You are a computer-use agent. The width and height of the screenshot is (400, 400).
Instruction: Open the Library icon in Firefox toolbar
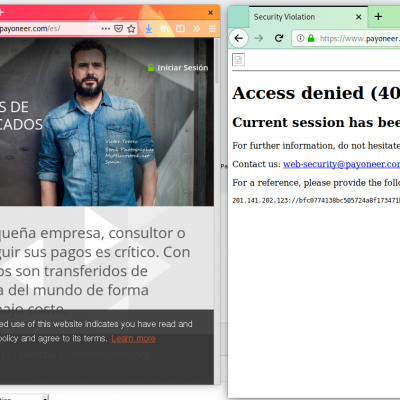click(x=165, y=29)
